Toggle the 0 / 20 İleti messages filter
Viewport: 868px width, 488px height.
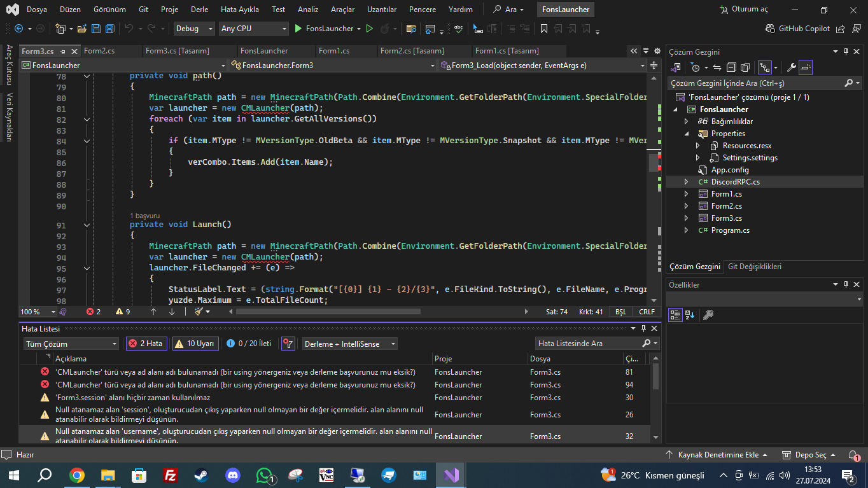(x=249, y=344)
